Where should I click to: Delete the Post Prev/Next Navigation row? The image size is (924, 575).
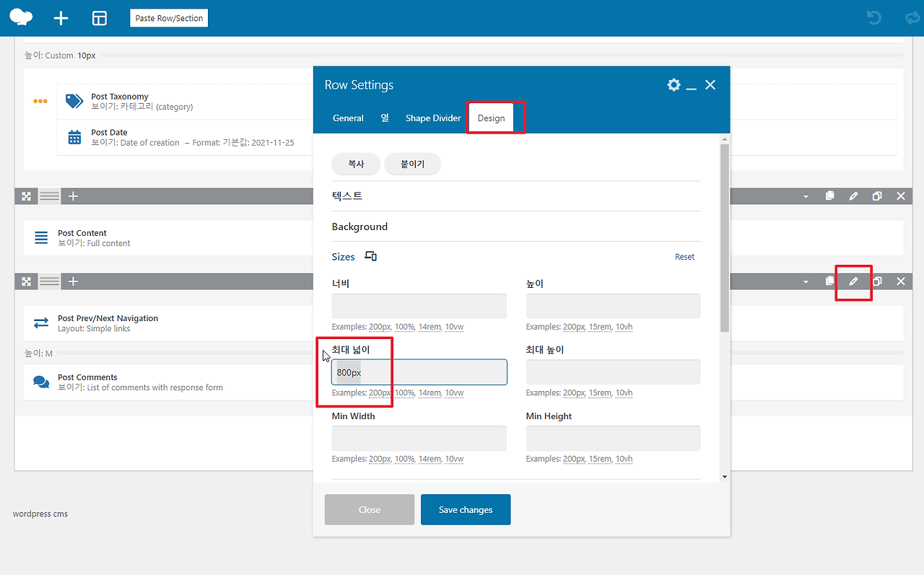point(901,281)
